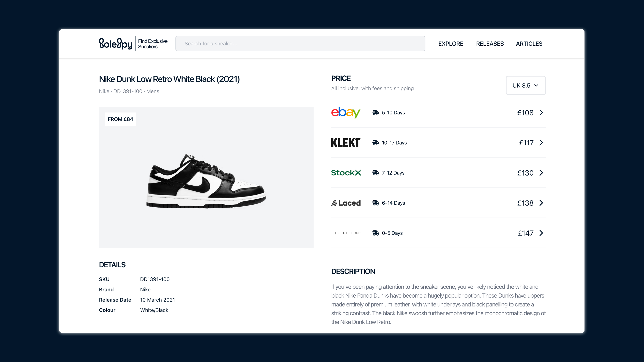Open eBay offer via its chevron arrow
This screenshot has width=644, height=362.
(x=541, y=113)
